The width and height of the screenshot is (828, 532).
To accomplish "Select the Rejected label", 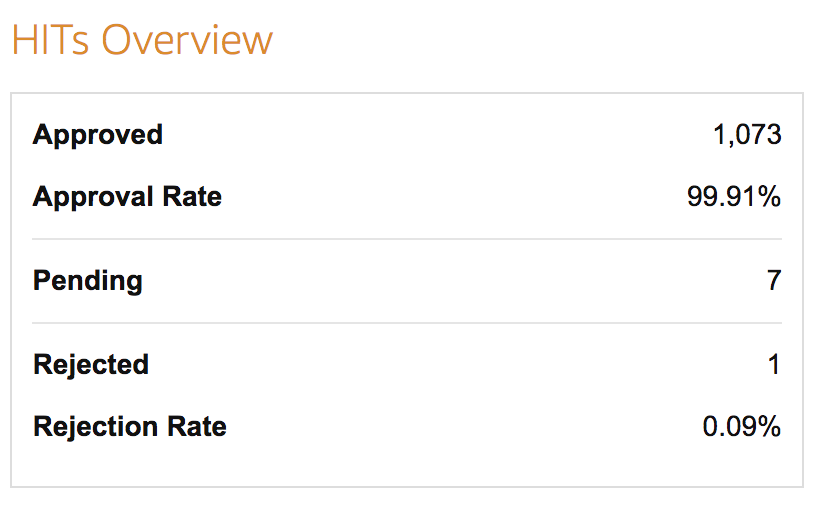I will click(x=91, y=365).
